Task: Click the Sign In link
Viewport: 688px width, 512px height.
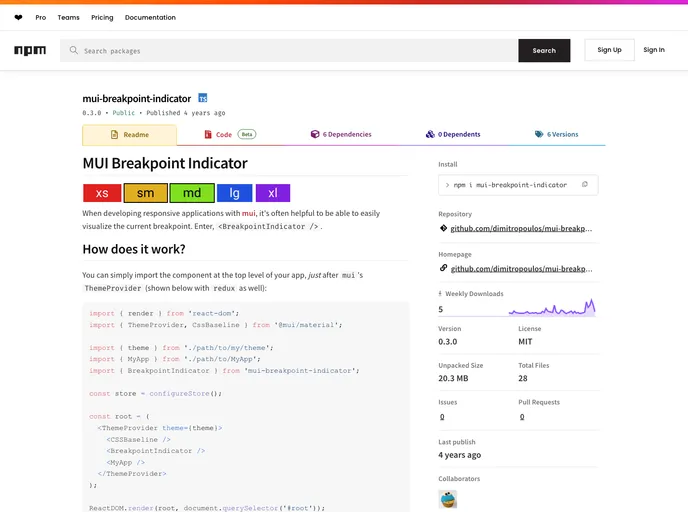Action: tap(654, 50)
